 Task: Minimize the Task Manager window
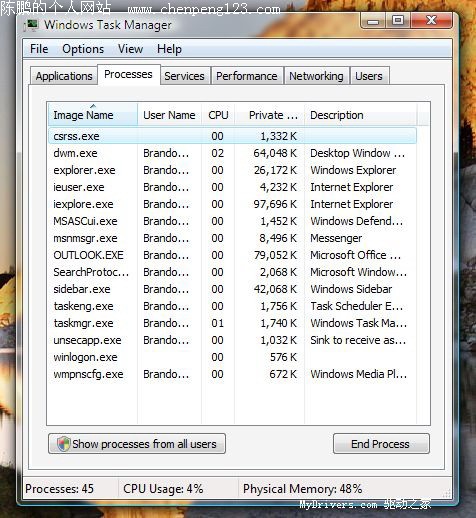373,21
